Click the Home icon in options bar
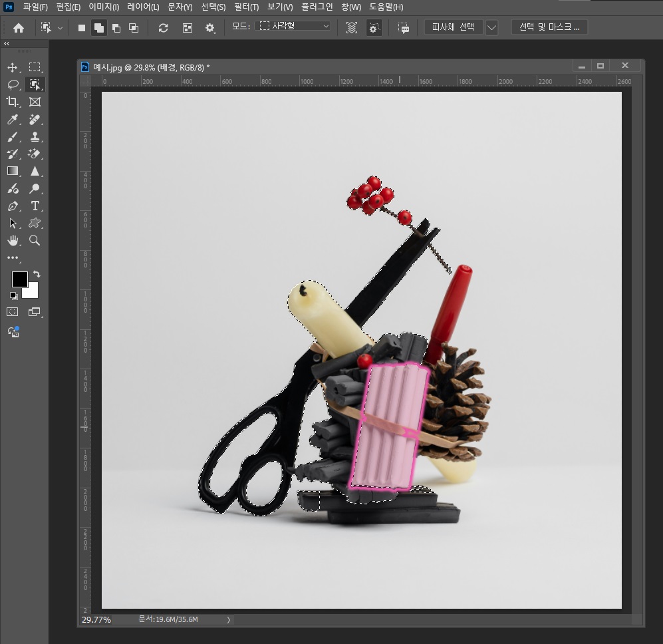 (19, 28)
